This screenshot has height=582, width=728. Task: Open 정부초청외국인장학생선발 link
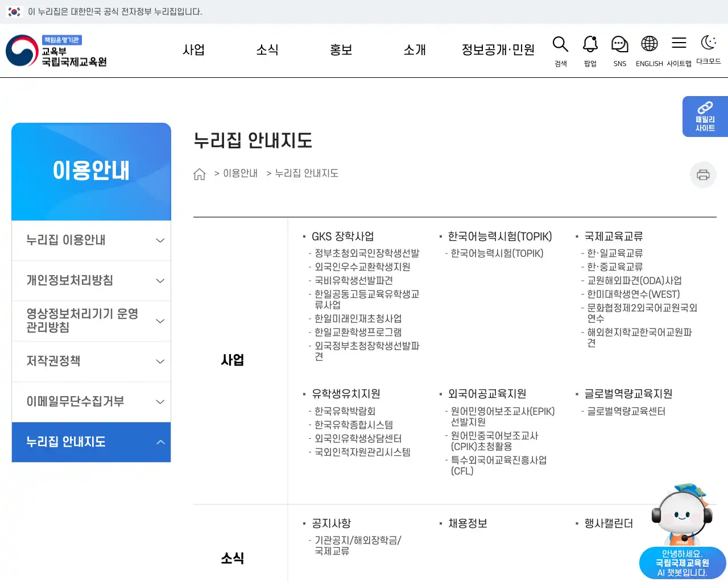click(367, 253)
